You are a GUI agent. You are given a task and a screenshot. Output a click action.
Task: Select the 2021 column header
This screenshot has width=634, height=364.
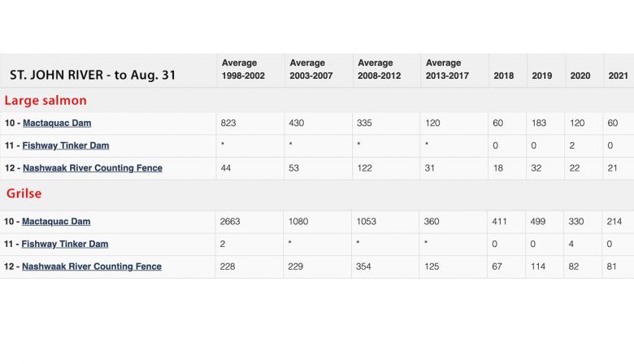[617, 76]
